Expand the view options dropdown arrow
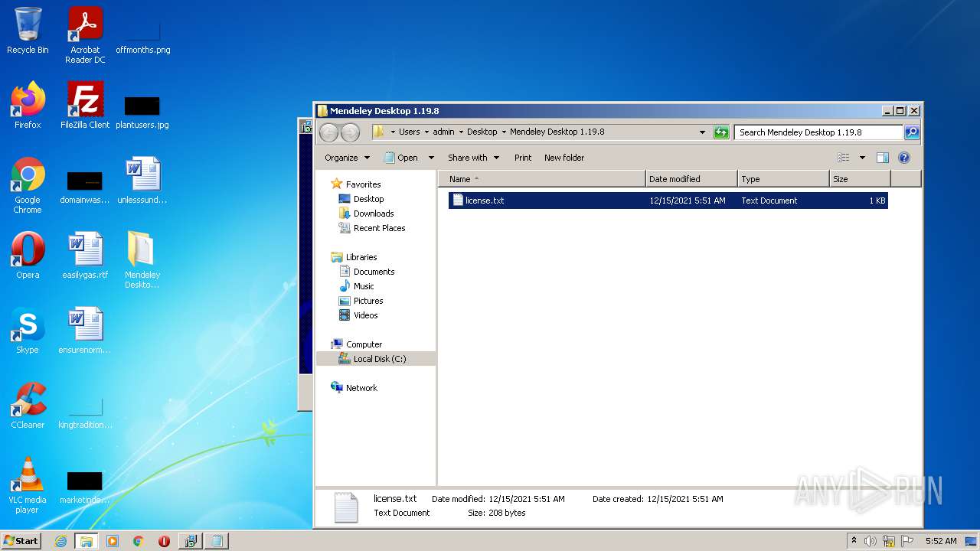 [x=862, y=158]
